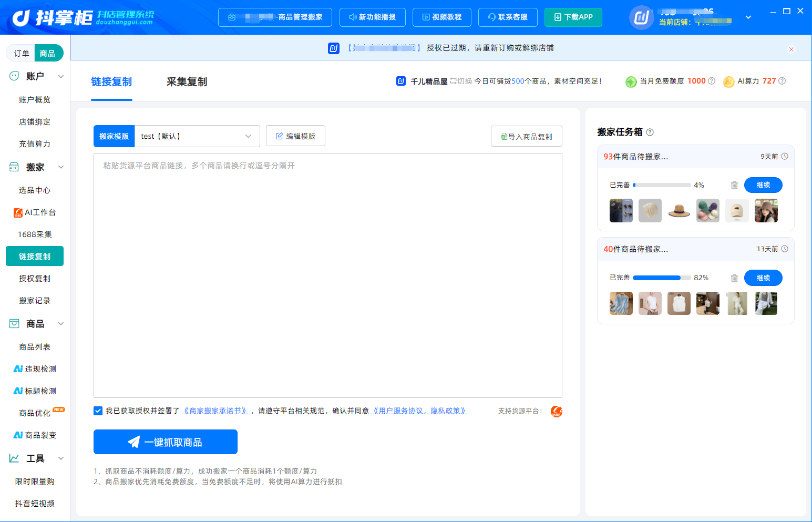This screenshot has width=812, height=522.
Task: Open 标题检测 AI tool
Action: [x=35, y=391]
